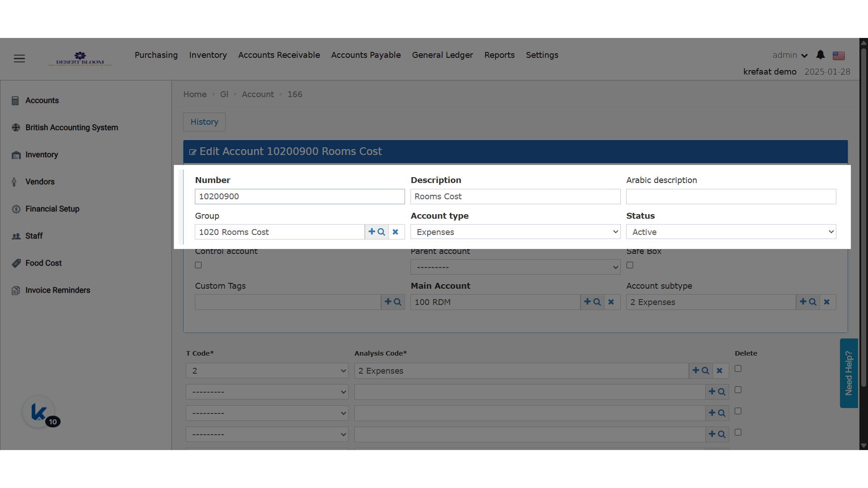This screenshot has height=488, width=868.
Task: Clear the 2 Expenses analysis code
Action: pos(720,371)
